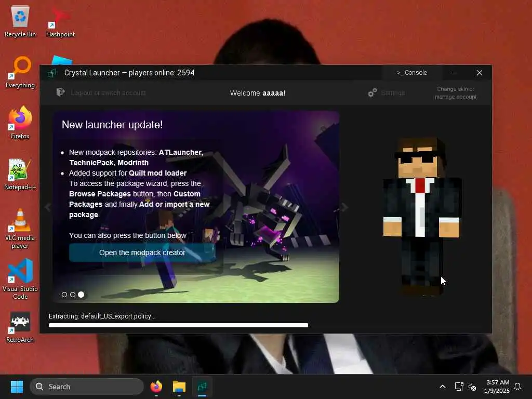The height and width of the screenshot is (399, 532).
Task: Close the Crystal Launcher window
Action: click(479, 73)
